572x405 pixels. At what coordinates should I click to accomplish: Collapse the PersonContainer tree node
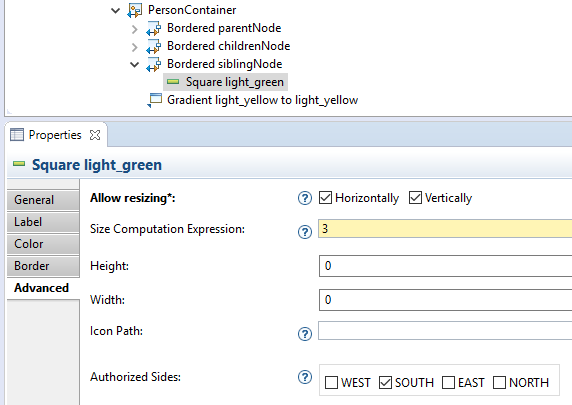pyautogui.click(x=115, y=11)
